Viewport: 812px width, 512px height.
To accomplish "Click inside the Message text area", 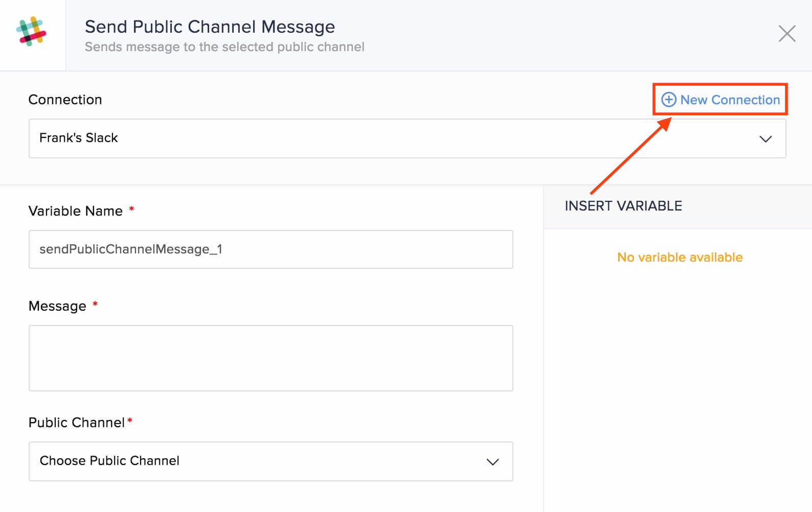I will click(x=270, y=358).
